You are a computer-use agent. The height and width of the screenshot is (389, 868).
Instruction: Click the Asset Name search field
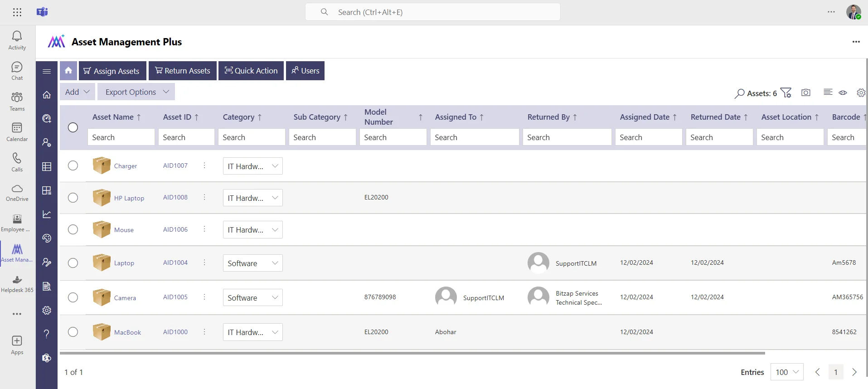point(121,137)
